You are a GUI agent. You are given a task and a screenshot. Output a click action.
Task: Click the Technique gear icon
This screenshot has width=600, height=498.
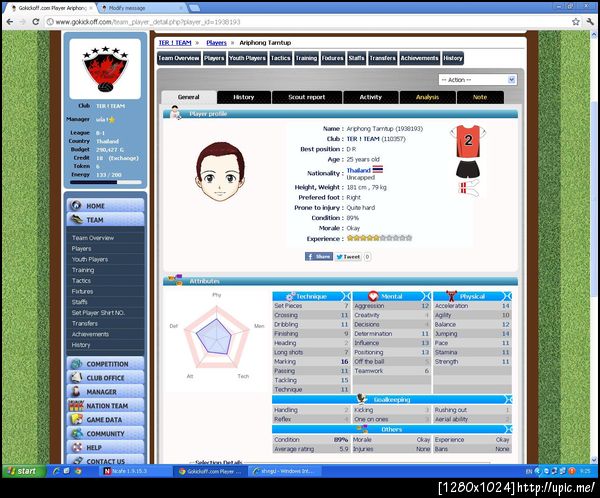point(290,296)
